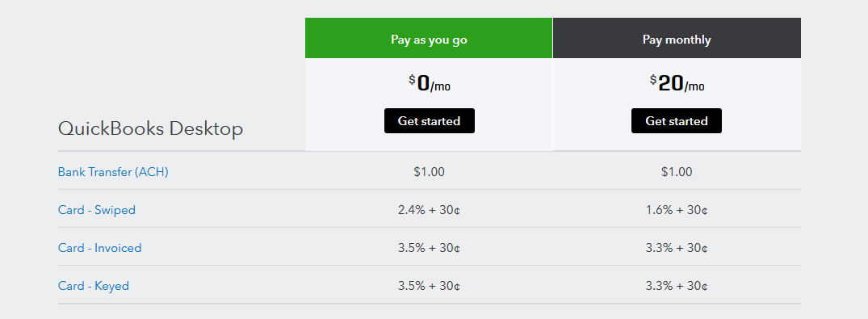The height and width of the screenshot is (319, 868).
Task: Open the Card - Swiped link
Action: point(97,210)
